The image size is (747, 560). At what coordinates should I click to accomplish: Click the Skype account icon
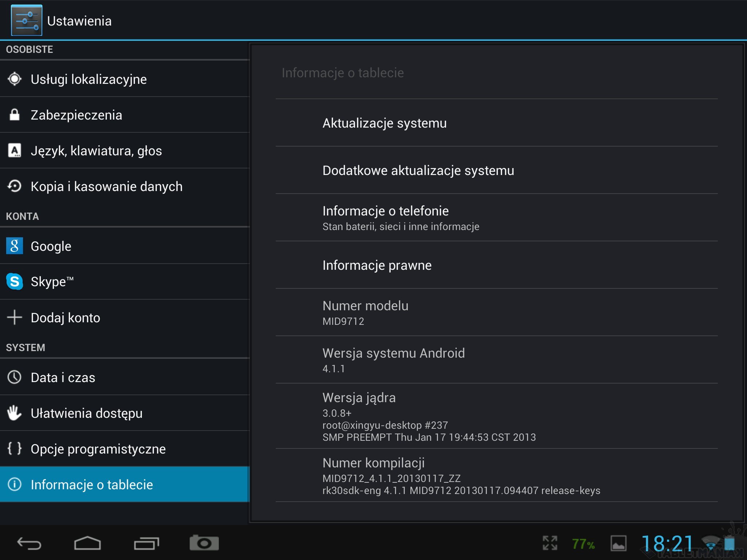pos(15,281)
